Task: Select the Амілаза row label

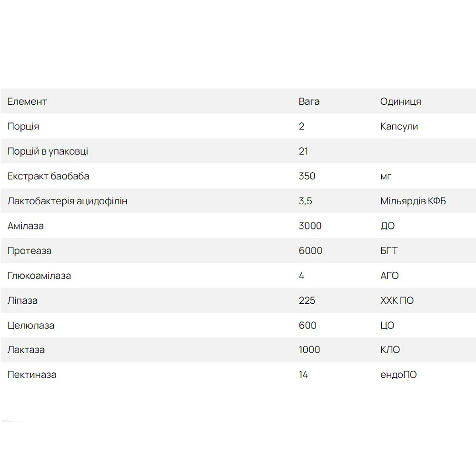Action: (26, 226)
